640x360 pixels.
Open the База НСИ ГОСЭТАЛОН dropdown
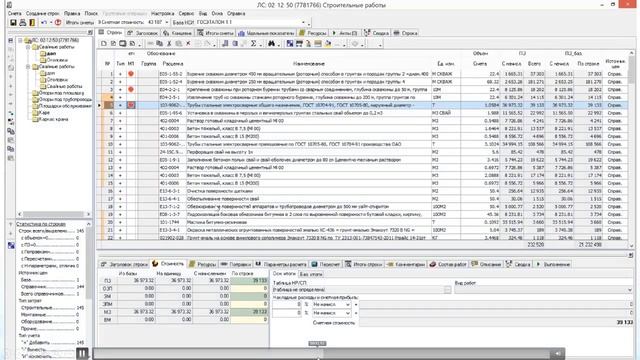point(303,22)
